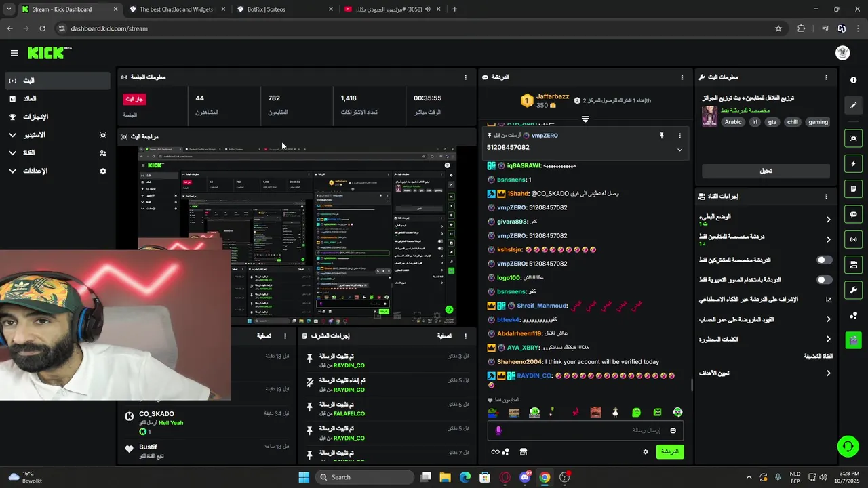
Task: Open moderator actions three-dot menu
Action: click(465, 335)
